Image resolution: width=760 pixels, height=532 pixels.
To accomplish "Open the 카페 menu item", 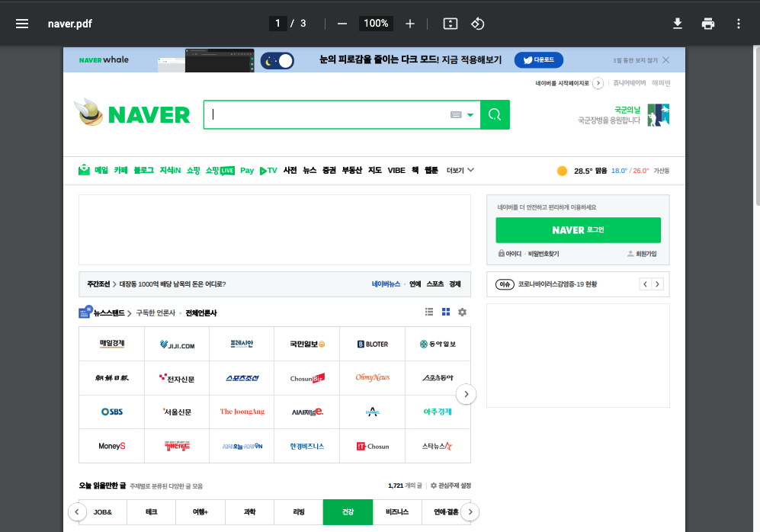I will pyautogui.click(x=120, y=170).
